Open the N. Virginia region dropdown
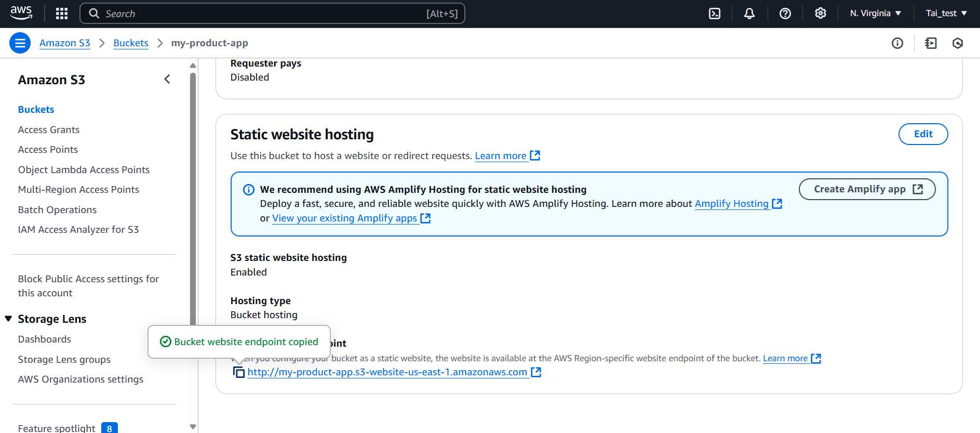This screenshot has width=980, height=433. tap(876, 14)
